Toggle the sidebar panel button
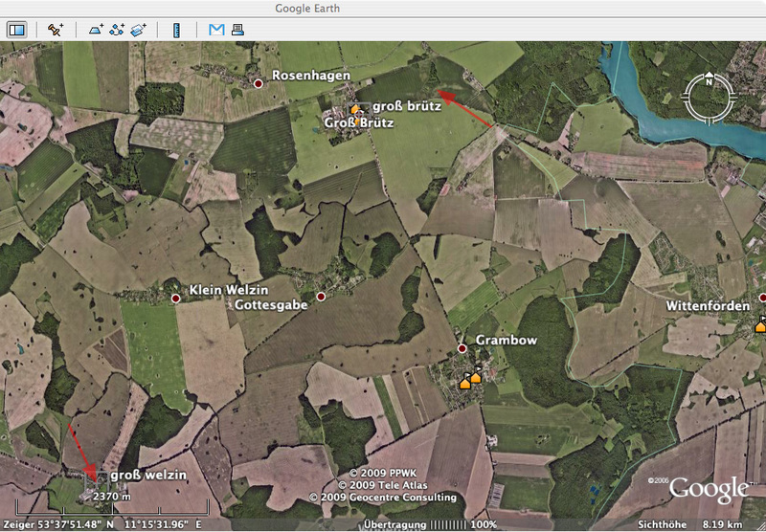The width and height of the screenshot is (766, 532). pyautogui.click(x=17, y=30)
